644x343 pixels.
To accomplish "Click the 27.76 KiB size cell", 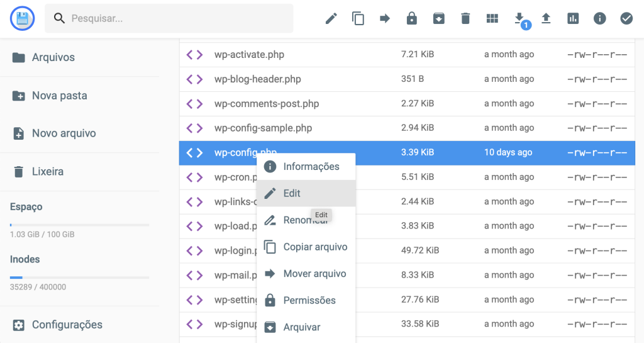I will (420, 300).
